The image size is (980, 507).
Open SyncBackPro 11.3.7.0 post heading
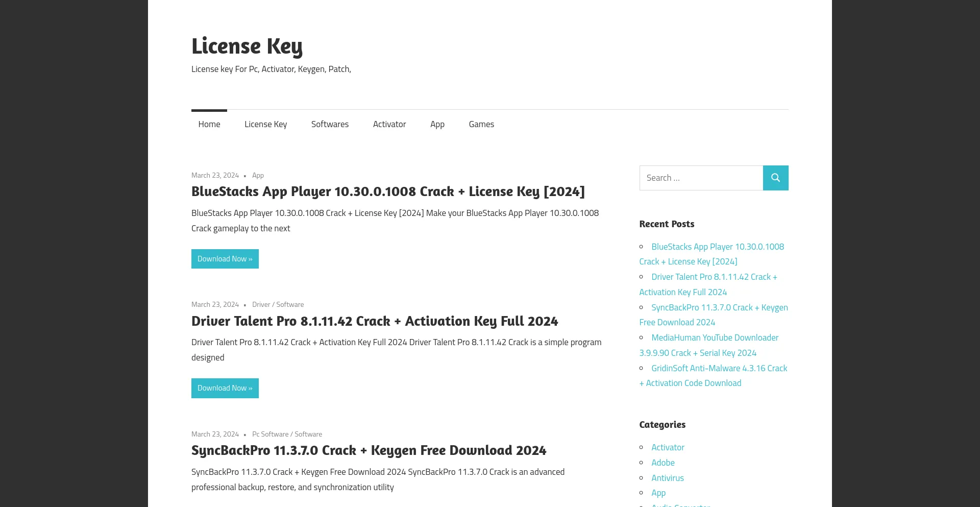point(369,450)
